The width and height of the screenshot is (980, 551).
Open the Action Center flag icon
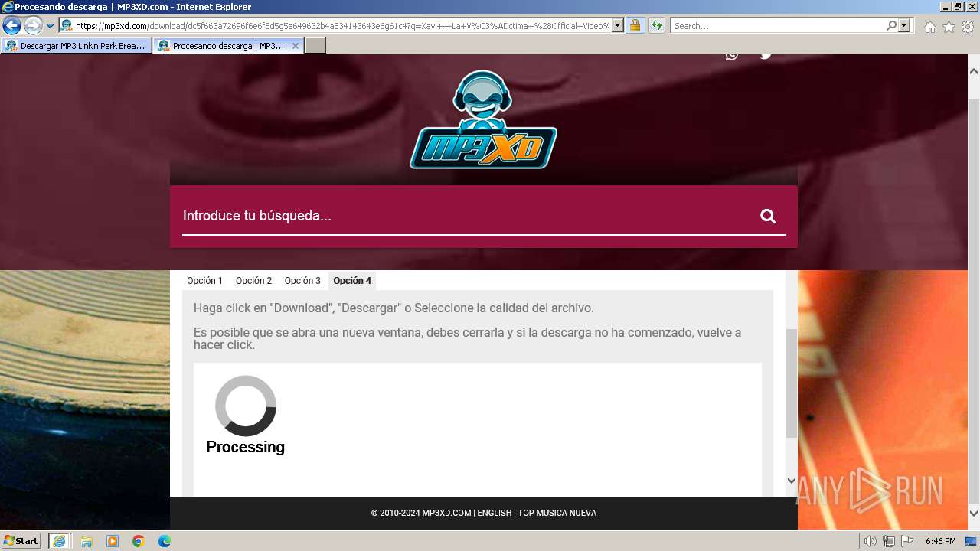pyautogui.click(x=907, y=541)
